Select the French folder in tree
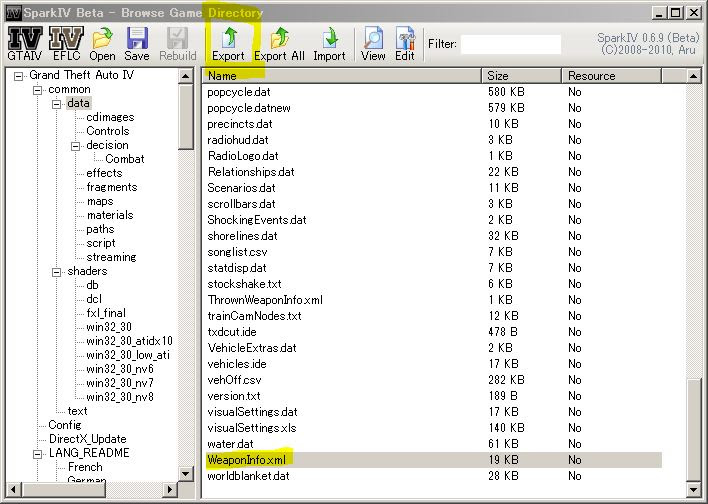The image size is (708, 504). click(85, 467)
